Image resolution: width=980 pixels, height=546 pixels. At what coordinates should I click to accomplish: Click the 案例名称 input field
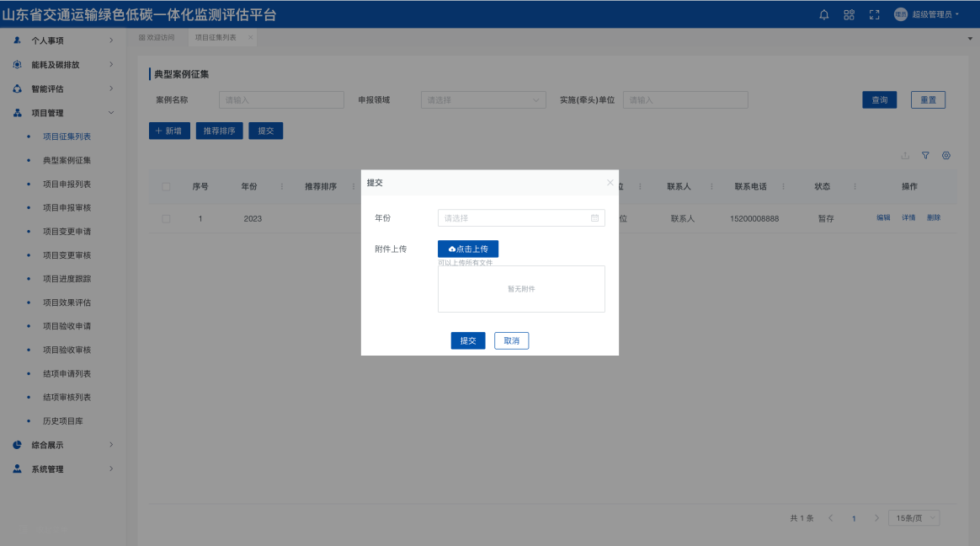[x=281, y=100]
